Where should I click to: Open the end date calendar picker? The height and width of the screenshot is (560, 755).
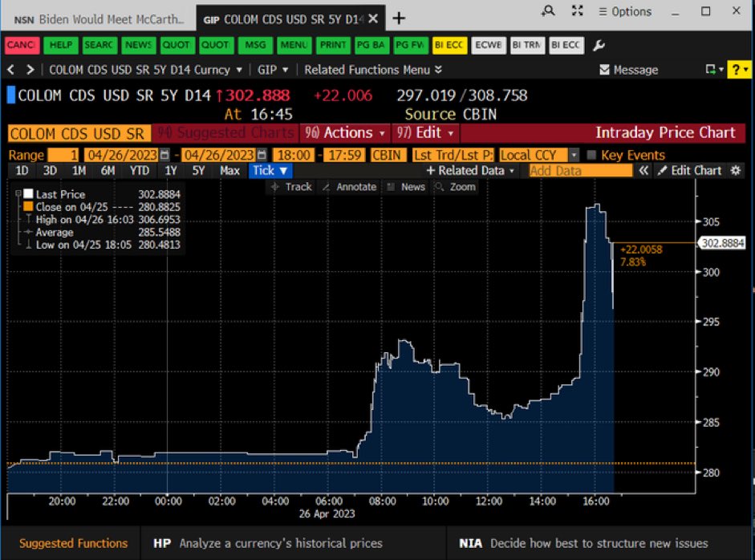[x=262, y=155]
